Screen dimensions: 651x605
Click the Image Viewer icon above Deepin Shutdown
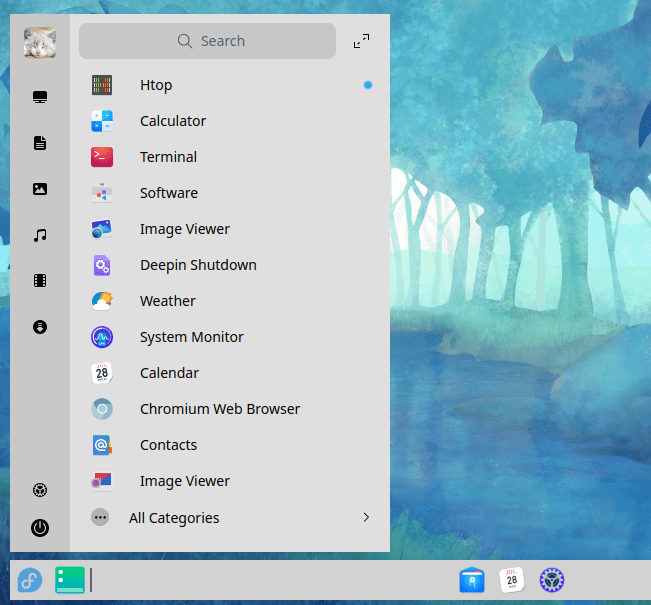(102, 229)
